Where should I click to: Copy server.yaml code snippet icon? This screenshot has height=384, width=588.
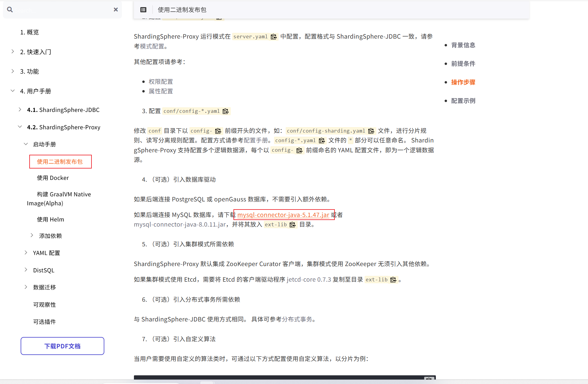coord(274,37)
